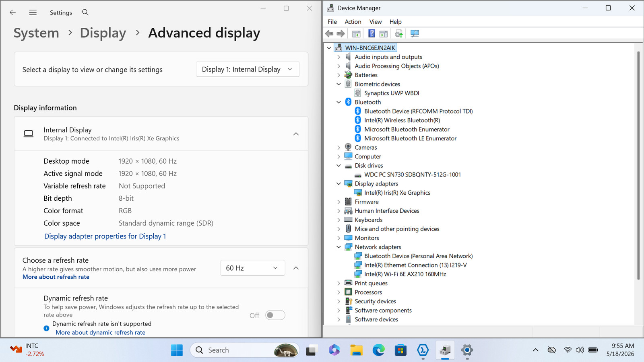Click the INTC stock widget on taskbar
This screenshot has width=644, height=362.
coord(27,350)
